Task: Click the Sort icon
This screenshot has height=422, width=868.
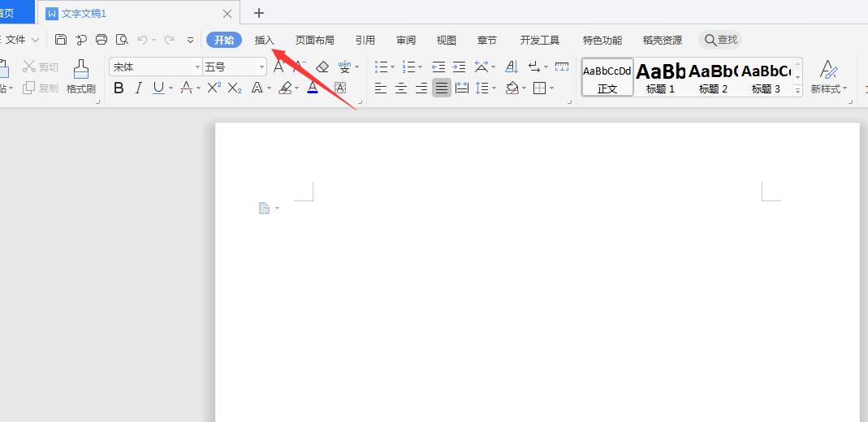Action: [512, 67]
